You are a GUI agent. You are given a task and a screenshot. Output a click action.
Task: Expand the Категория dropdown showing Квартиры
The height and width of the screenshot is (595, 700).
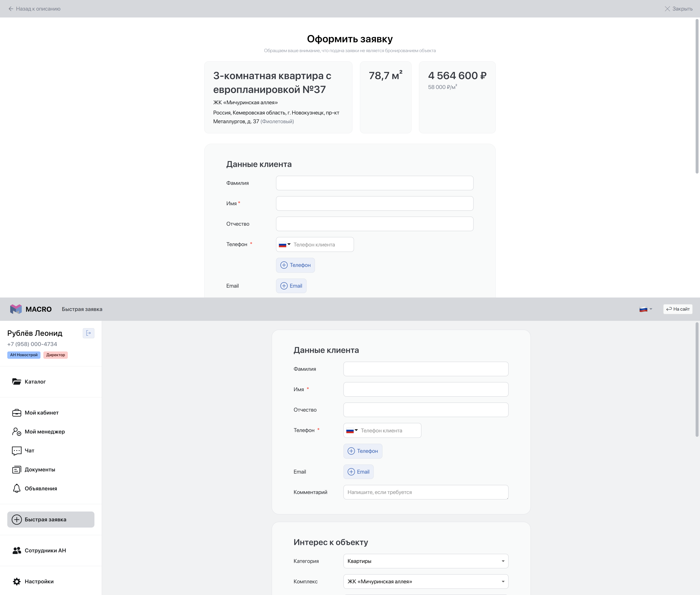pos(426,561)
